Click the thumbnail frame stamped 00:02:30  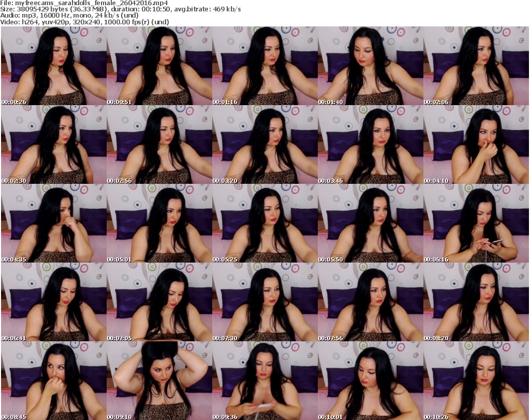54,144
